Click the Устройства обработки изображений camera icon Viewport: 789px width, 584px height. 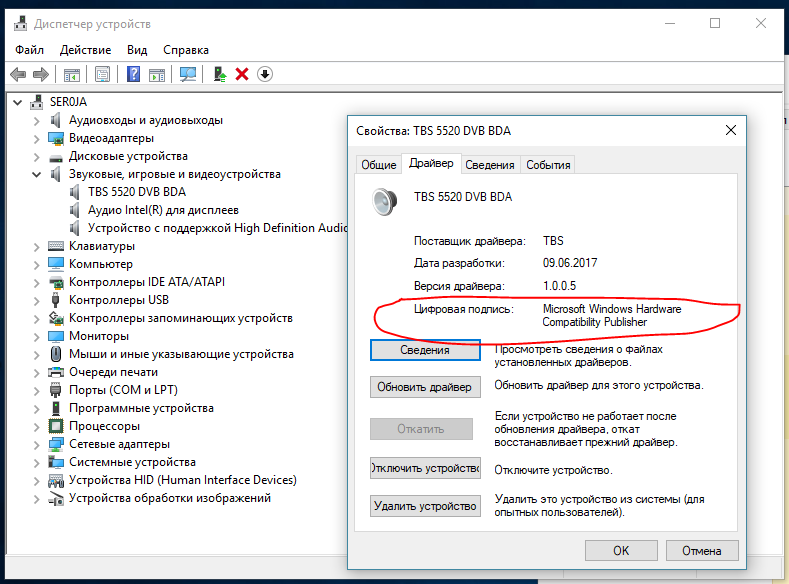[56, 498]
